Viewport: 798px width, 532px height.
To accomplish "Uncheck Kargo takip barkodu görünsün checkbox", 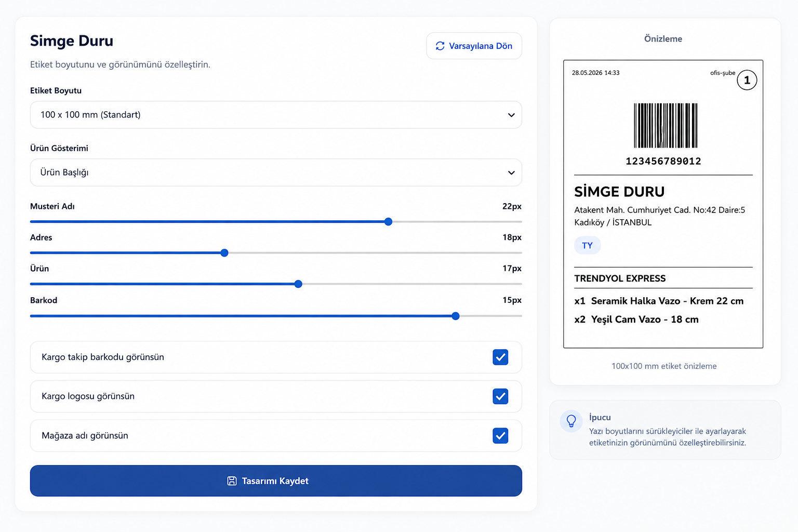I will click(500, 357).
